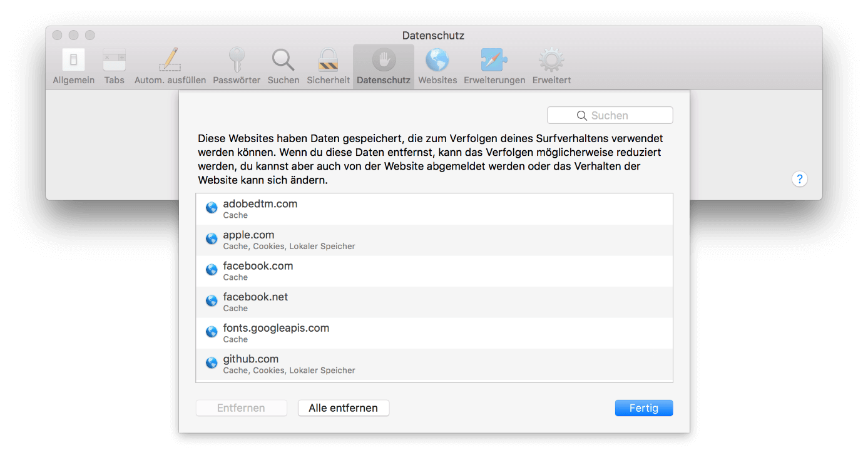The image size is (868, 450).
Task: Switch to the Erweitert tab label
Action: coord(551,80)
